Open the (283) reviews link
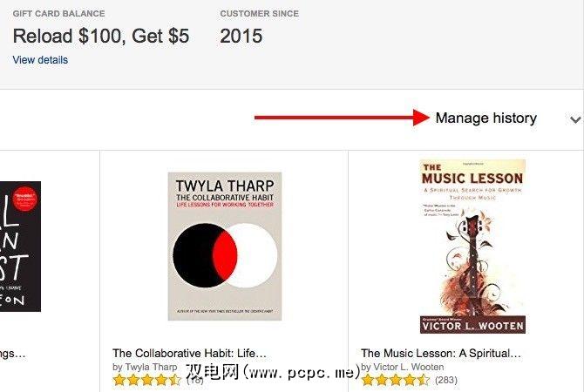 [x=445, y=380]
